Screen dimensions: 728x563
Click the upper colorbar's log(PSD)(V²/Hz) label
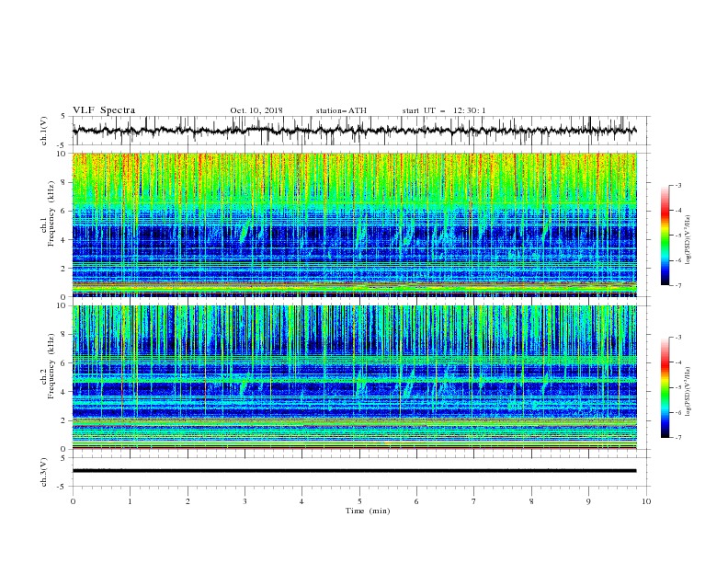coord(688,240)
